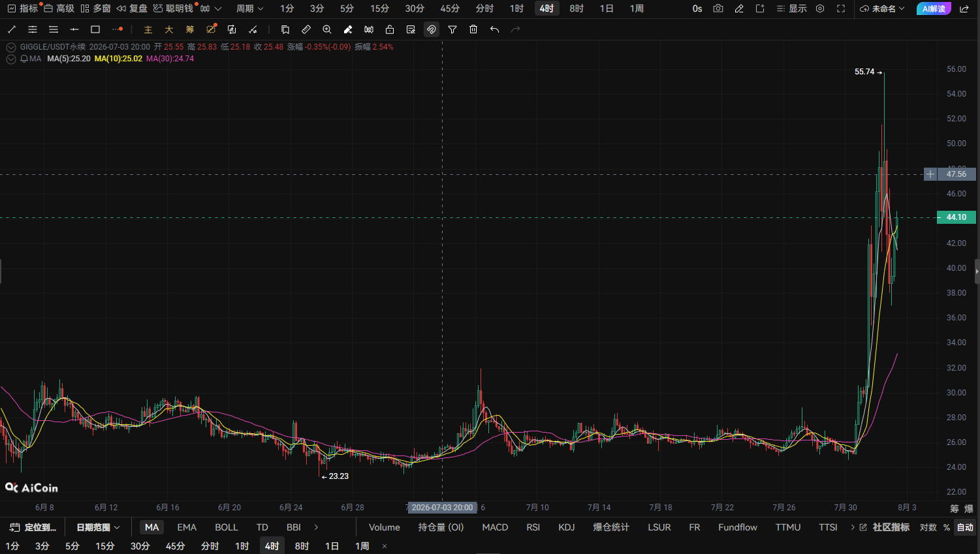Select the 1周 interval in top bar
The image size is (980, 554).
click(x=637, y=8)
